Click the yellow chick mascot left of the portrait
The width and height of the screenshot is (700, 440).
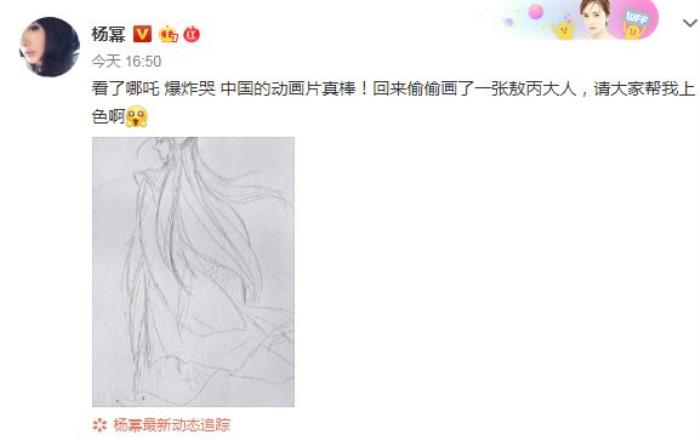tap(563, 30)
